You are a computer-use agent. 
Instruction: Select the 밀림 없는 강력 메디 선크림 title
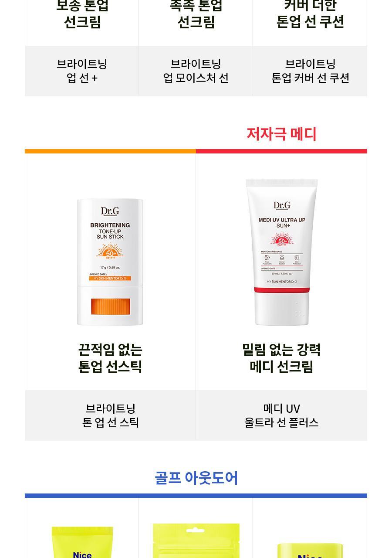click(281, 358)
